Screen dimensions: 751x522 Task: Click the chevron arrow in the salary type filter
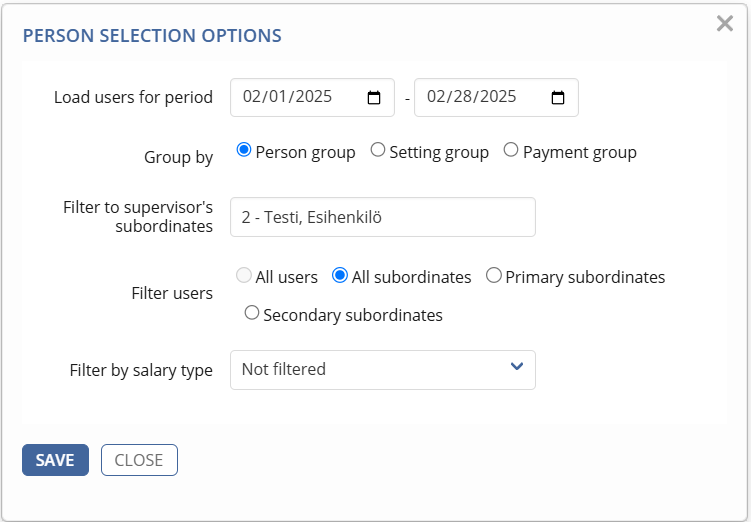tap(517, 366)
